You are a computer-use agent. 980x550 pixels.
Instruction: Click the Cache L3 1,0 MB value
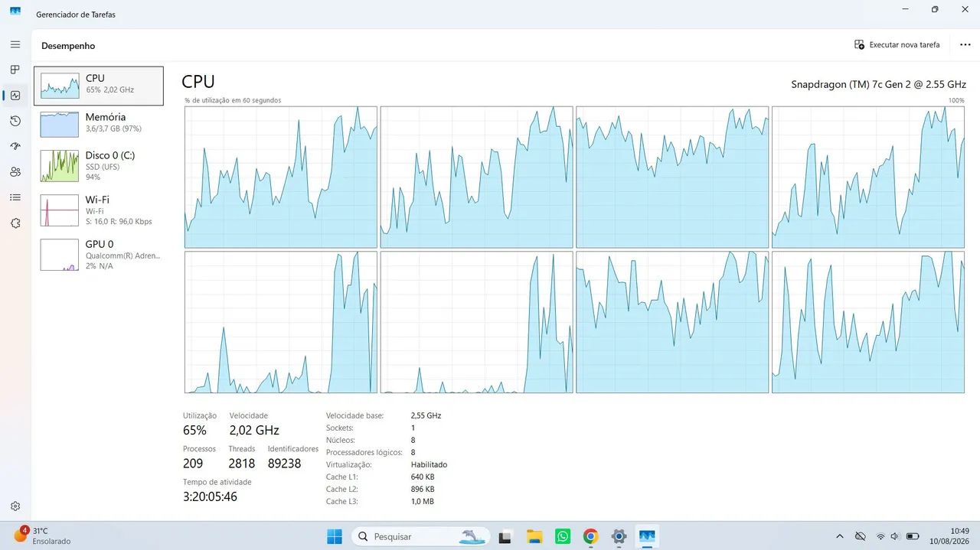(423, 501)
